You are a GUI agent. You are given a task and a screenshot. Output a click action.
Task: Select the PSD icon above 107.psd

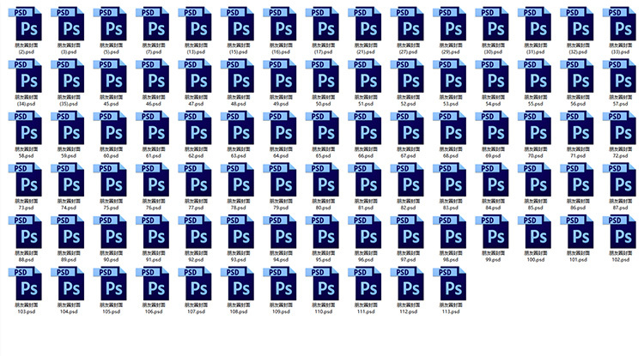pos(195,284)
